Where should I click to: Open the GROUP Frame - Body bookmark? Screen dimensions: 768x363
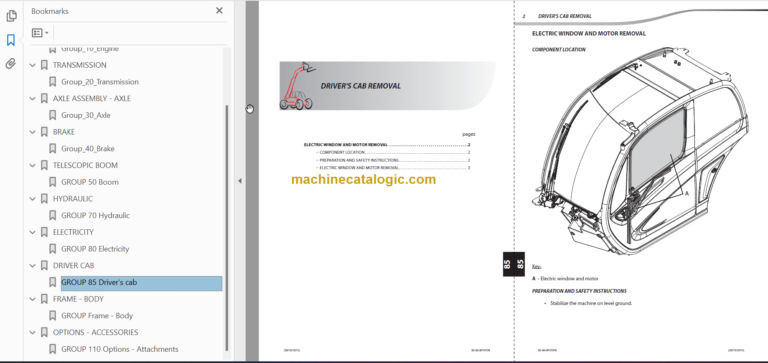(x=97, y=315)
